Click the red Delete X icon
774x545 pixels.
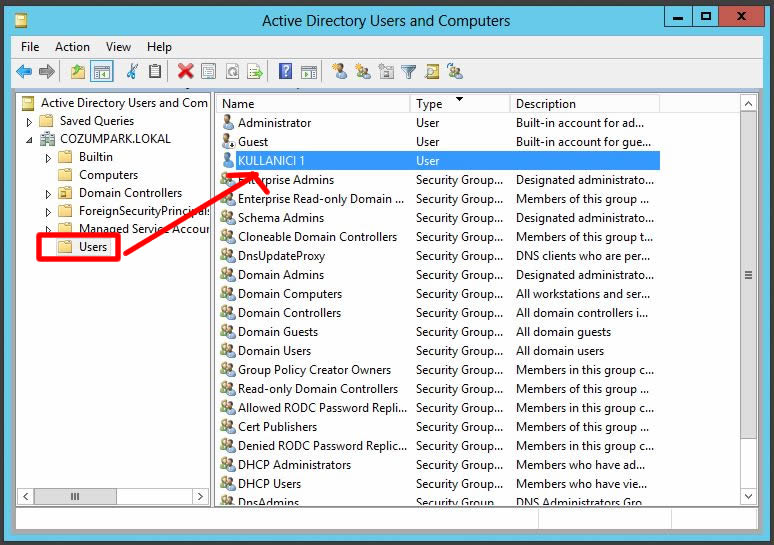tap(185, 71)
